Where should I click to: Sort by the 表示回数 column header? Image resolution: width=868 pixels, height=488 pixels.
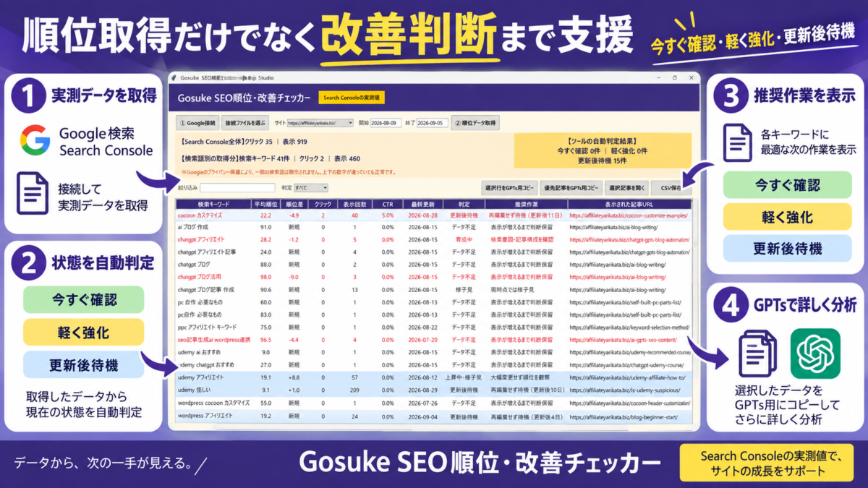[x=354, y=205]
